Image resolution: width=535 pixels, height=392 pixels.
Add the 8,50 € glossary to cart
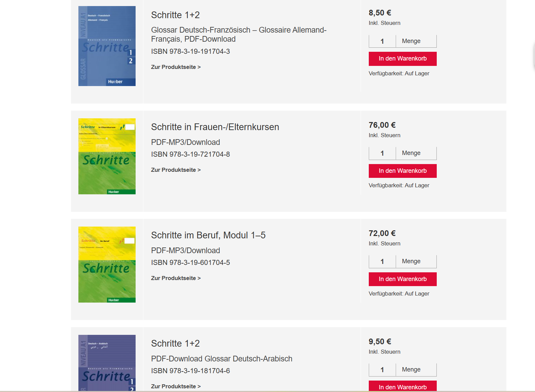[x=403, y=59]
